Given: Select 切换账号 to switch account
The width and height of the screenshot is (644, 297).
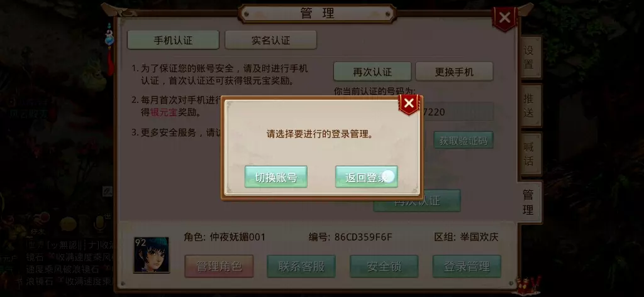Looking at the screenshot, I should tap(276, 177).
